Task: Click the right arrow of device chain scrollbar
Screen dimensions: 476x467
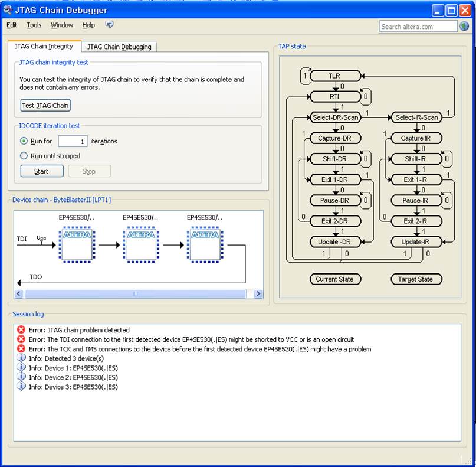Action: (x=258, y=293)
